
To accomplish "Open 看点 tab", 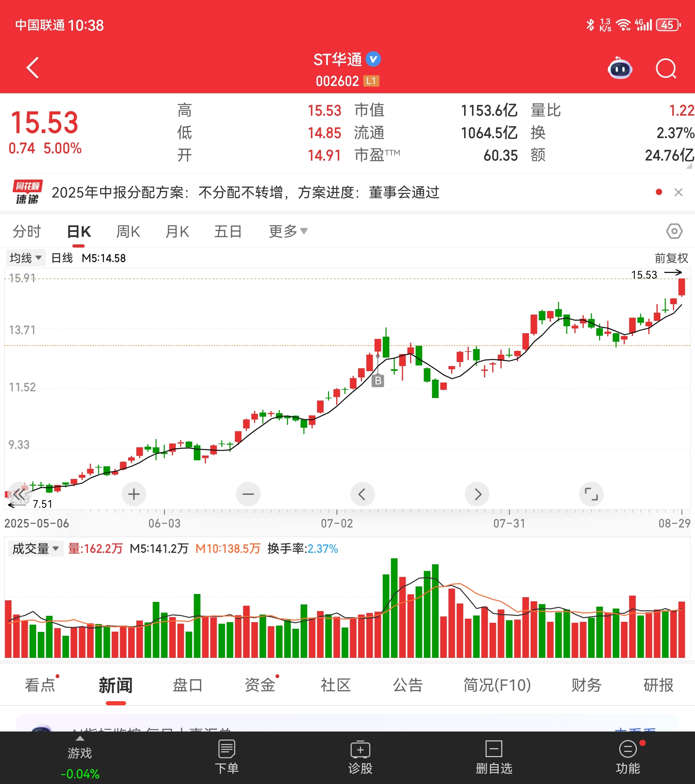I will (x=40, y=685).
